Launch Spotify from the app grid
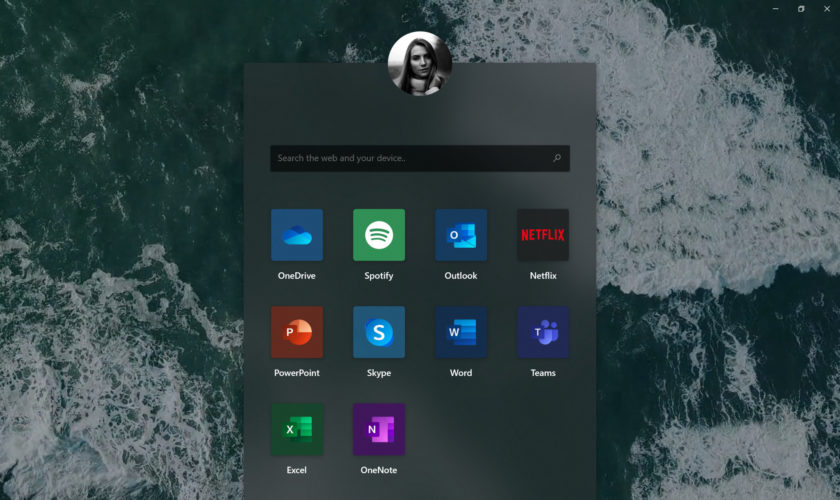Viewport: 840px width, 500px height. (x=379, y=235)
